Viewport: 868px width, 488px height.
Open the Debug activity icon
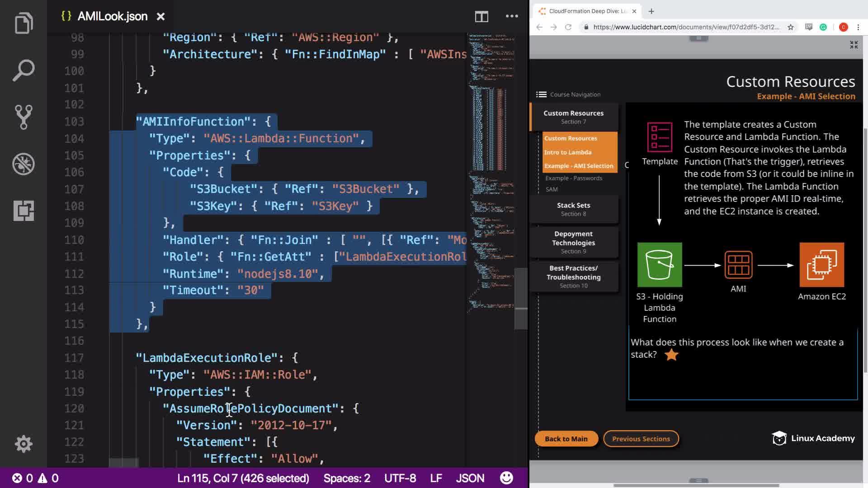pyautogui.click(x=24, y=164)
